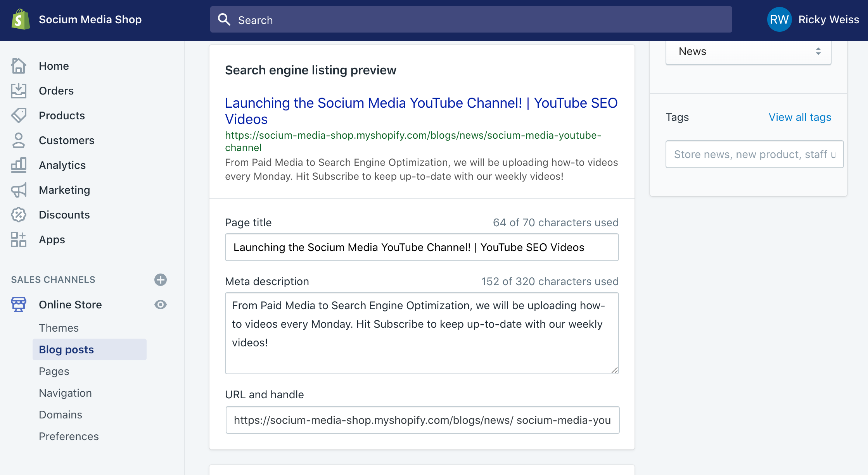Click the Products tag icon
The width and height of the screenshot is (868, 475).
tap(19, 115)
